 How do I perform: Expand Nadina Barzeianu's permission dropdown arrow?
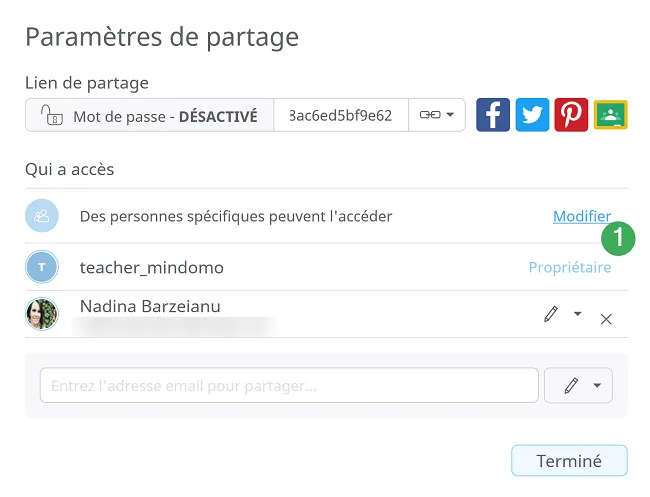pyautogui.click(x=577, y=314)
